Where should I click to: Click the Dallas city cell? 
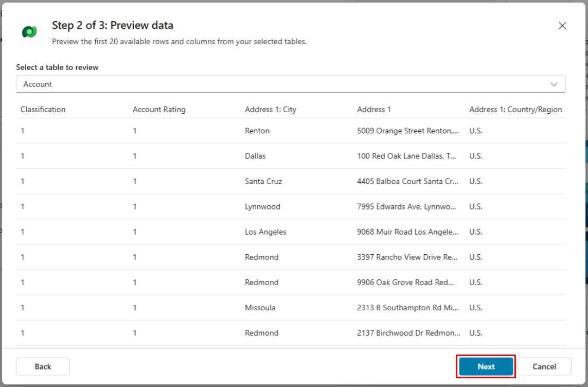point(256,156)
